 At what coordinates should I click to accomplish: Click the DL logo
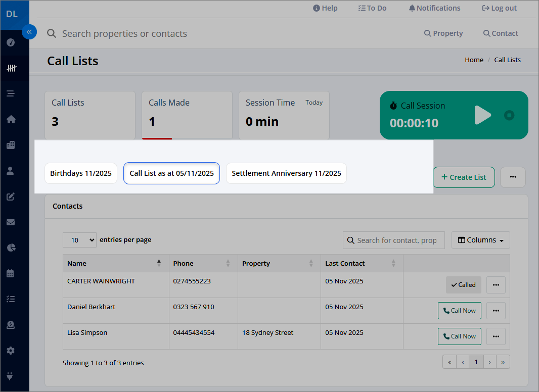tap(12, 14)
